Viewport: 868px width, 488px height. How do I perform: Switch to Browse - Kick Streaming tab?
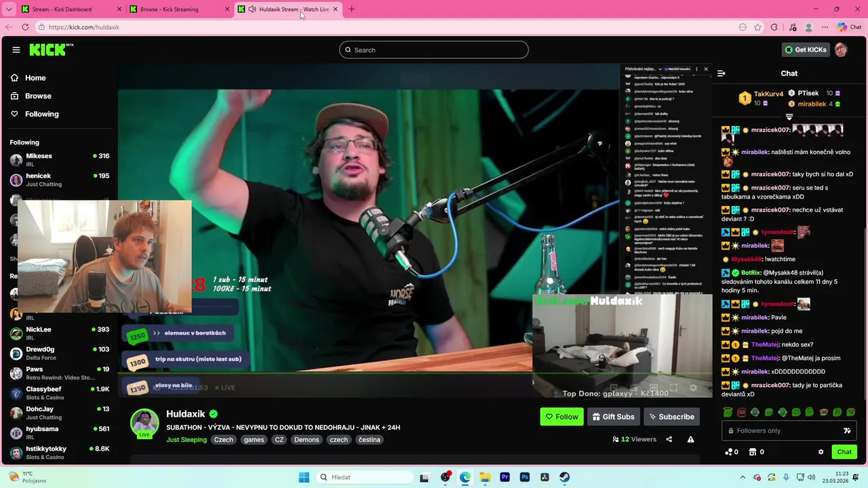tap(180, 9)
